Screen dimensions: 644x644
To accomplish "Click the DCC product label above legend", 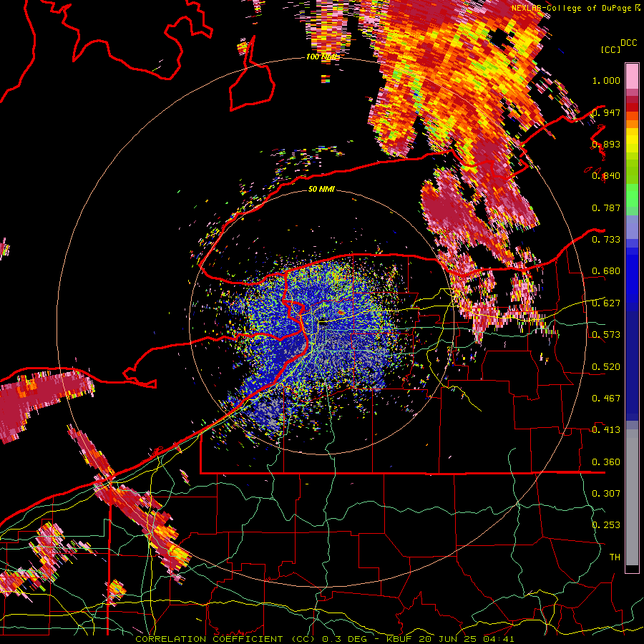I will pyautogui.click(x=629, y=42).
